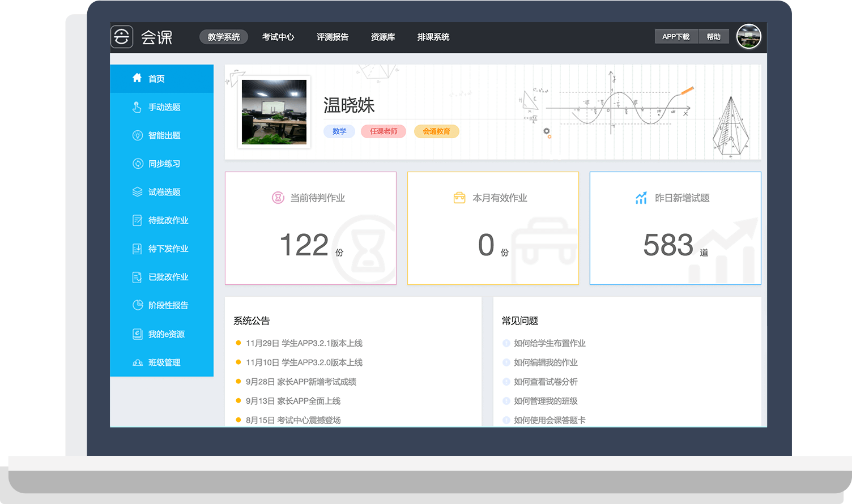The height and width of the screenshot is (504, 852).
Task: Open 手动选题 from the sidebar
Action: point(161,107)
